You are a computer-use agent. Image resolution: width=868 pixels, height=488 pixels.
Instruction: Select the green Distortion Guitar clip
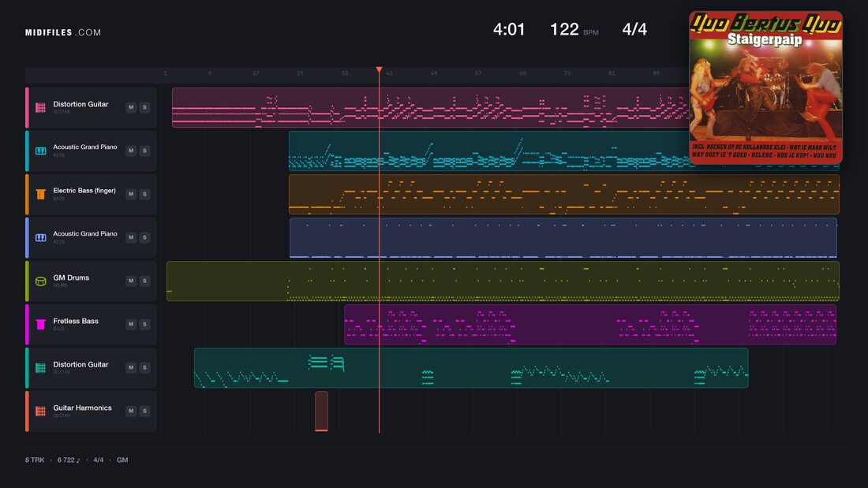coord(471,367)
